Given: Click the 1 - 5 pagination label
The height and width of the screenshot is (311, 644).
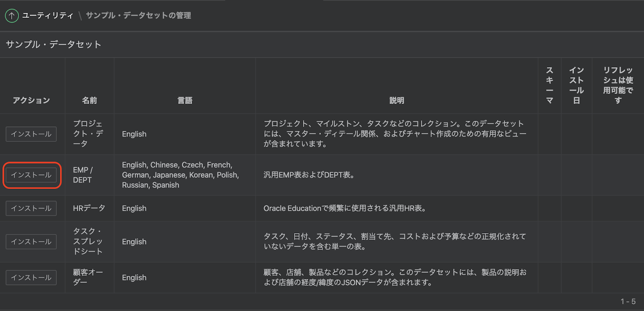Looking at the screenshot, I should (x=628, y=301).
